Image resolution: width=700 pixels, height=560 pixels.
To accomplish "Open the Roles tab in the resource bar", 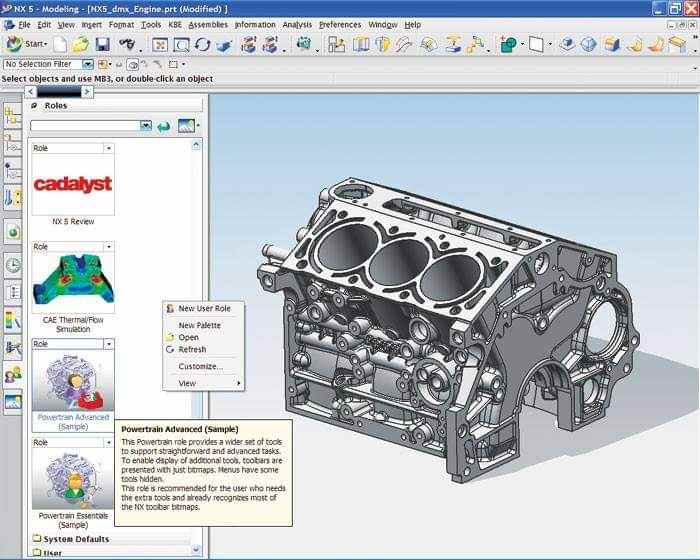I will (13, 376).
